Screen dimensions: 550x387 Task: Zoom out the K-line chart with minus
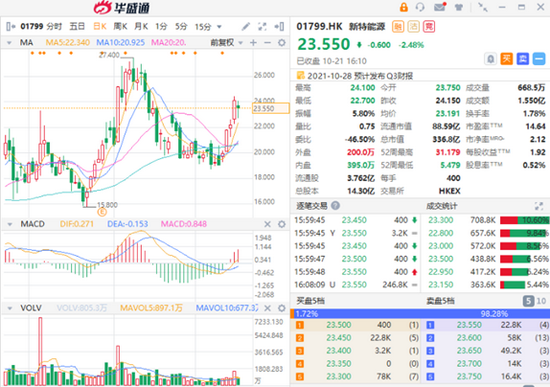pos(267,43)
